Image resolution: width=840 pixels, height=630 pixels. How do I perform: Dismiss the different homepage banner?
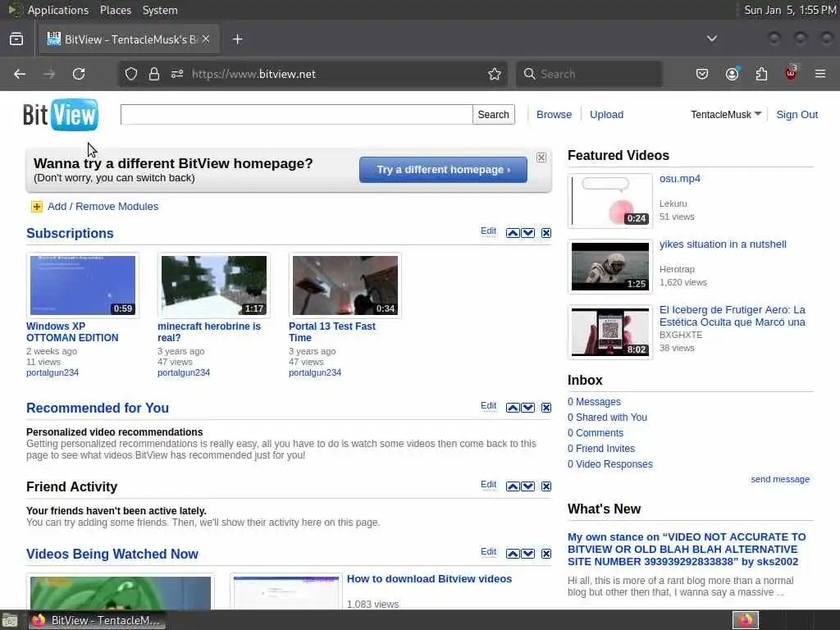[541, 157]
